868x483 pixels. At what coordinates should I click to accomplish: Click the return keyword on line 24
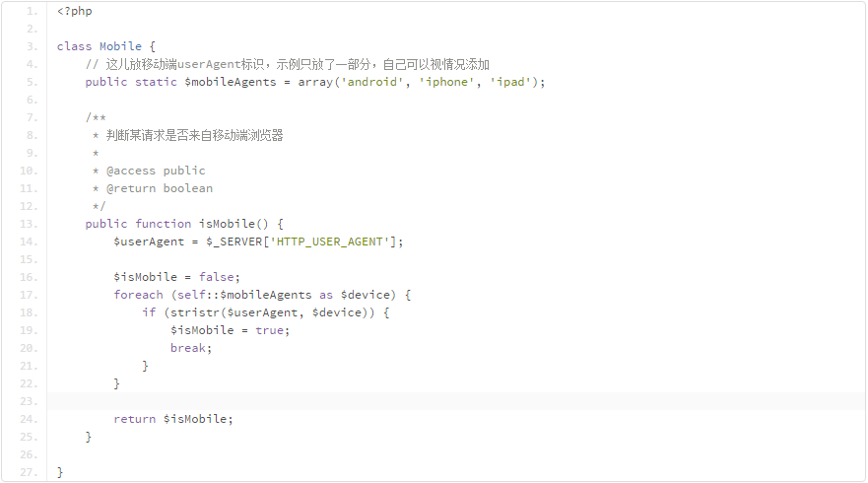[134, 419]
